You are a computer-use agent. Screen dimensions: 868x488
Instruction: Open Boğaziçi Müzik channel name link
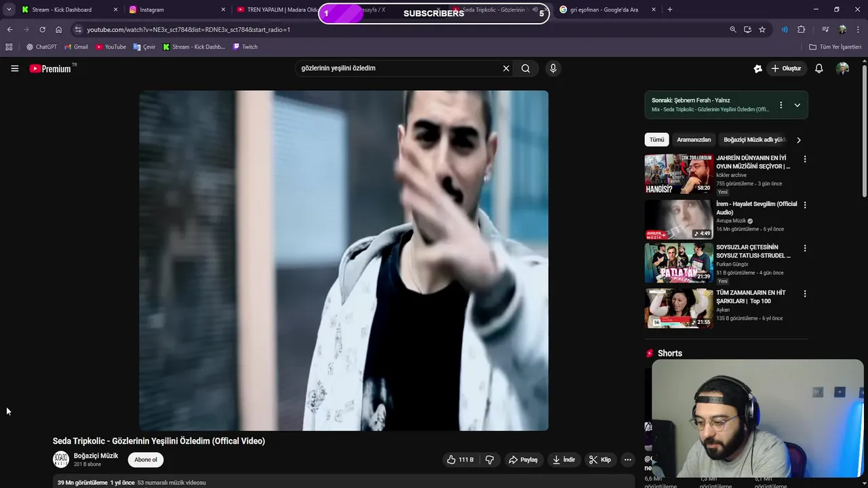click(96, 455)
